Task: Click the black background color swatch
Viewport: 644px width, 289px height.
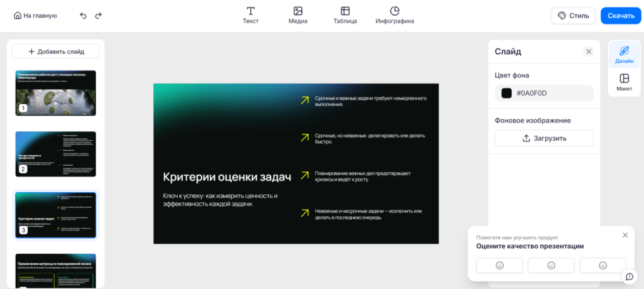Action: pyautogui.click(x=506, y=93)
